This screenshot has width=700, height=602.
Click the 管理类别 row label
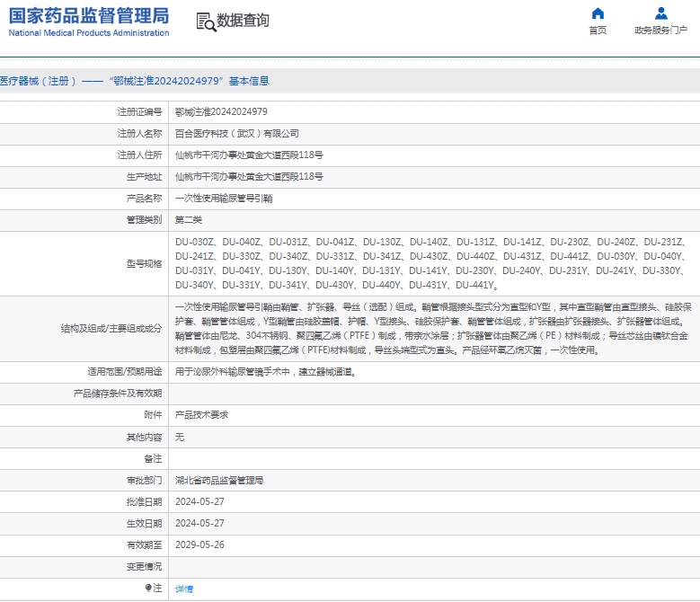[x=144, y=219]
